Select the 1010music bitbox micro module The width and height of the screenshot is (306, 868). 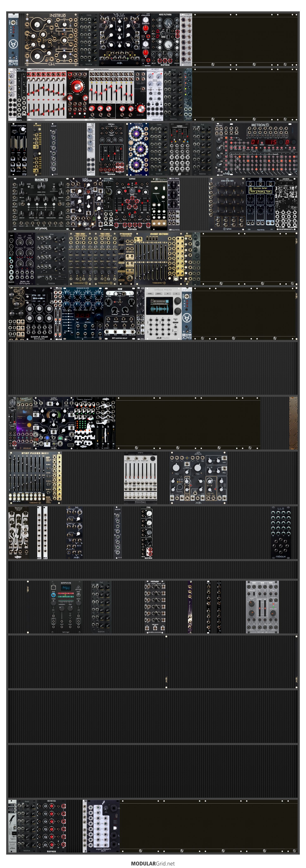[163, 313]
